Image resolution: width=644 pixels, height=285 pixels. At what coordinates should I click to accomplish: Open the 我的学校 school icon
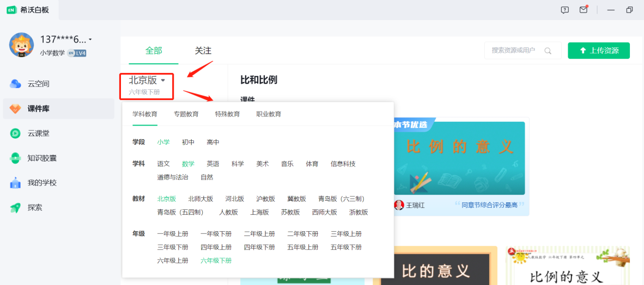click(15, 183)
